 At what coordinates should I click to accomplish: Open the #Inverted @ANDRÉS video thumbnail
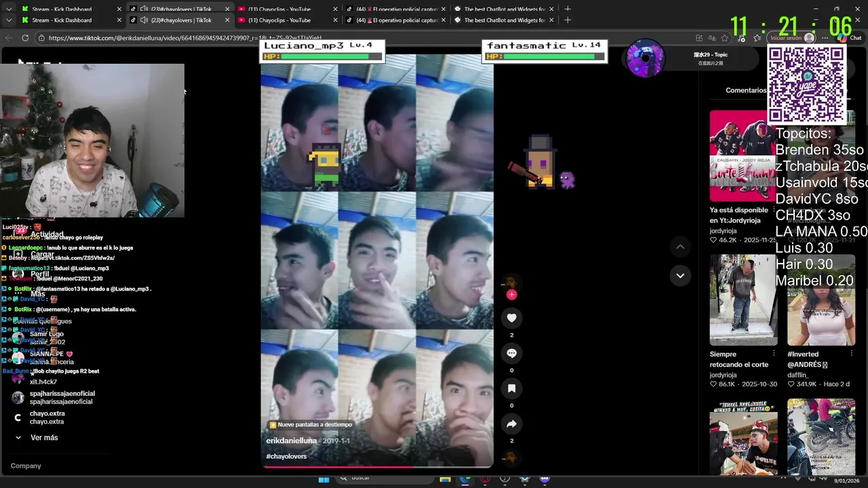(821, 300)
